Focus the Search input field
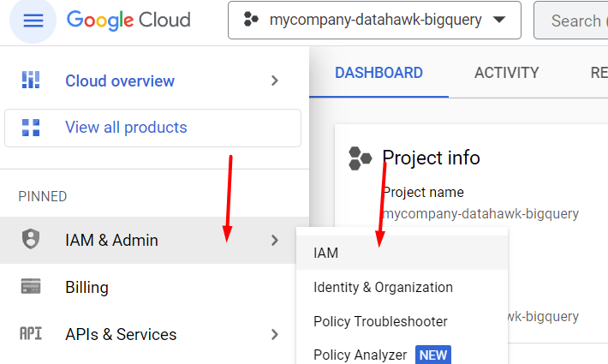Image resolution: width=608 pixels, height=364 pixels. pyautogui.click(x=571, y=21)
